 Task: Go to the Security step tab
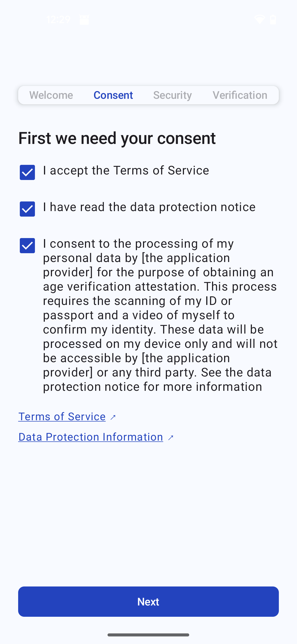click(x=172, y=95)
